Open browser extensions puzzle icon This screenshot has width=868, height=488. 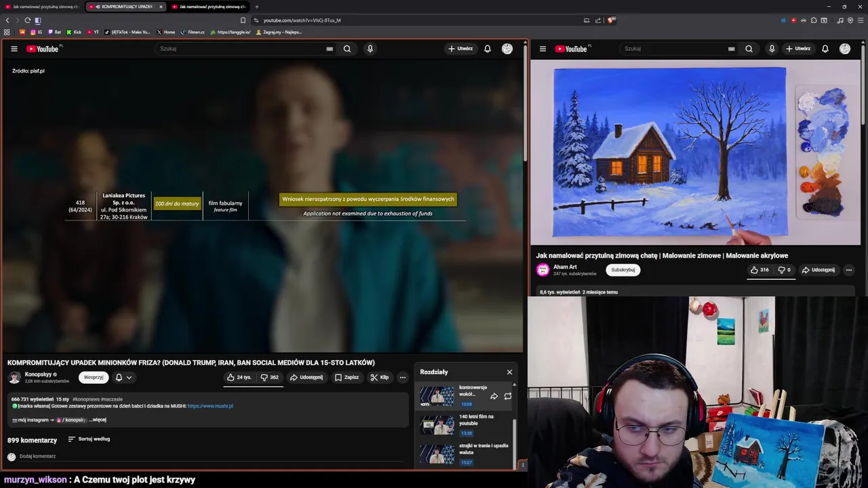tap(814, 20)
